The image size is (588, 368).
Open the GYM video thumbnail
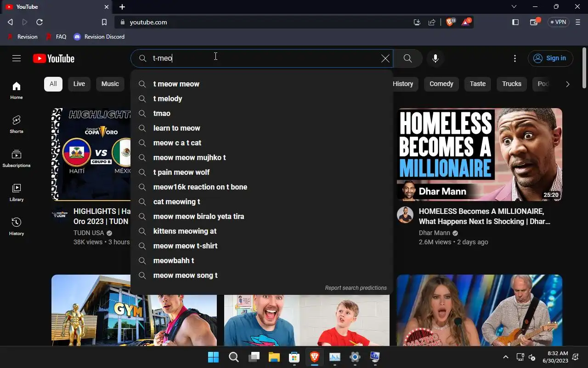point(134,310)
